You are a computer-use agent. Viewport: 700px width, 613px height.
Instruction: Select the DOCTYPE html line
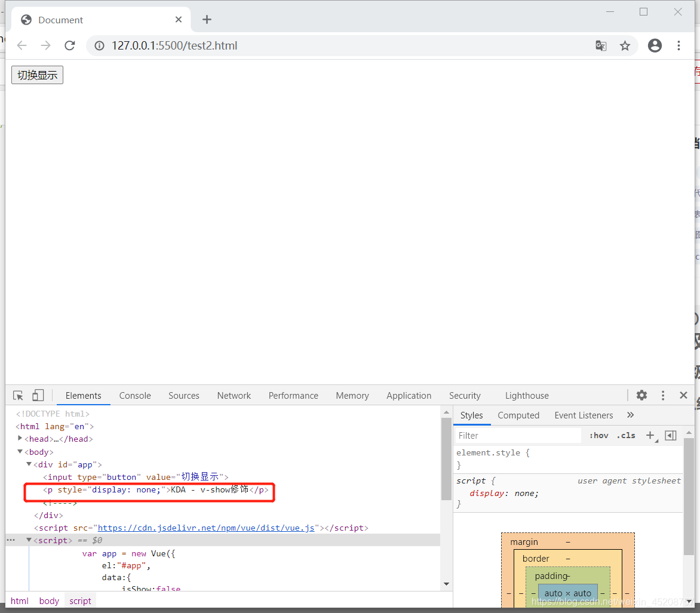(53, 414)
